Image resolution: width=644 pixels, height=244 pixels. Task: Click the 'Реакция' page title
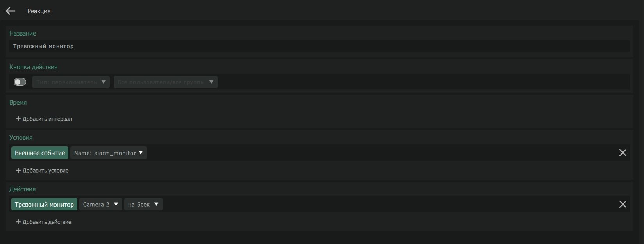point(39,11)
